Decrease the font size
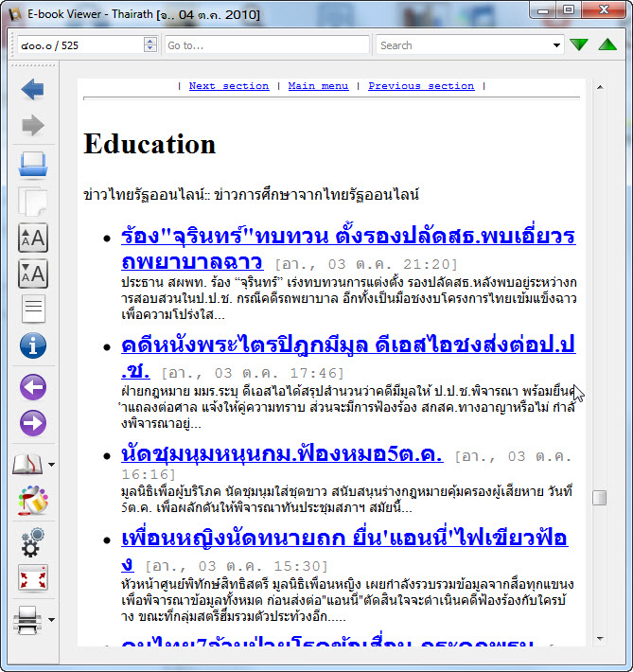The width and height of the screenshot is (633, 672). 32,274
